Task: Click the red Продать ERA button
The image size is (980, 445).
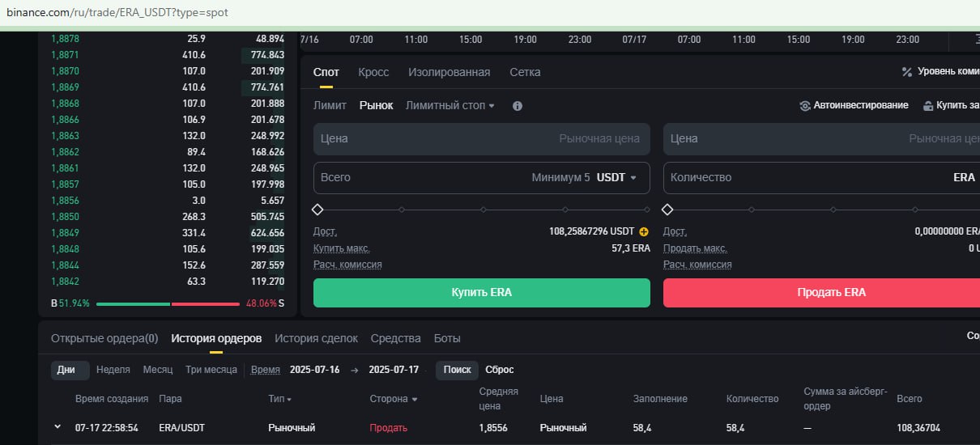Action: 821,293
